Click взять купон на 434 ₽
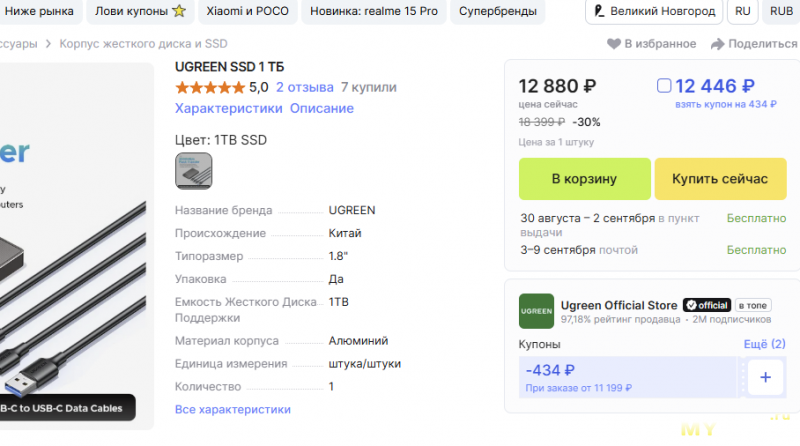The width and height of the screenshot is (800, 446). click(726, 104)
